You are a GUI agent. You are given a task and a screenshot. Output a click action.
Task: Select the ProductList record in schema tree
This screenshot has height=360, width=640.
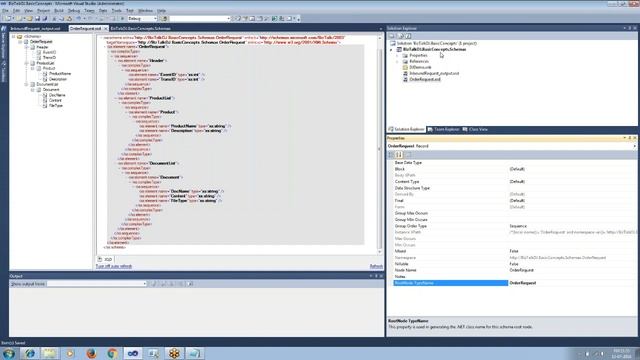(x=45, y=63)
